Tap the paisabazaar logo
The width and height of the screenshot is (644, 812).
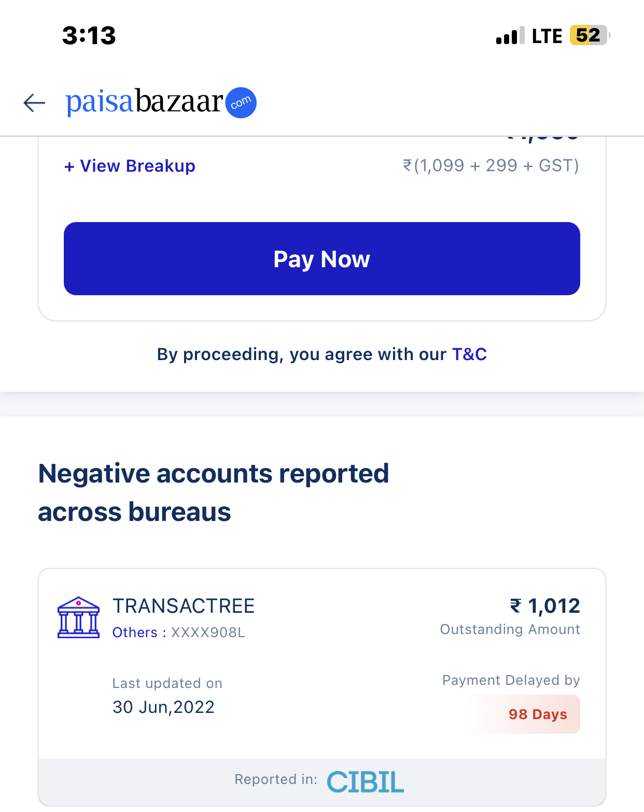pyautogui.click(x=145, y=101)
